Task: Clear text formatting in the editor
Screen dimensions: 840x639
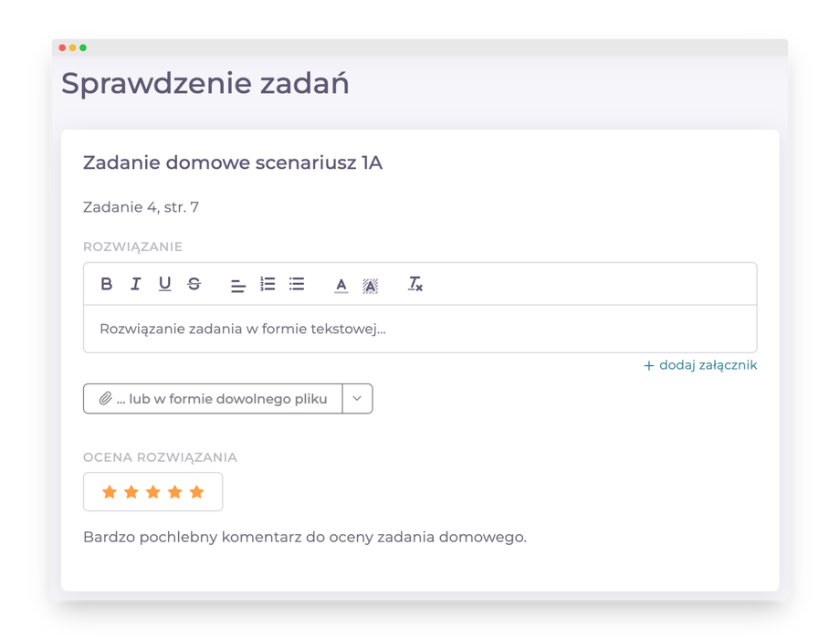Action: (415, 284)
